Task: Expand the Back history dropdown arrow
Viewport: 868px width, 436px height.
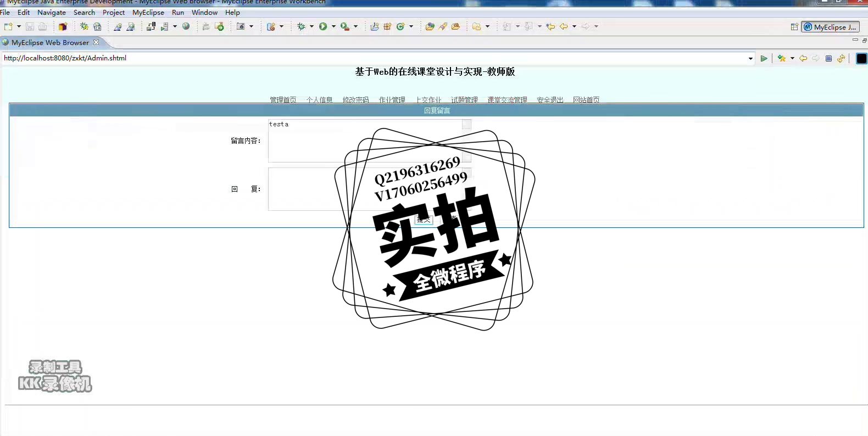Action: click(x=575, y=26)
